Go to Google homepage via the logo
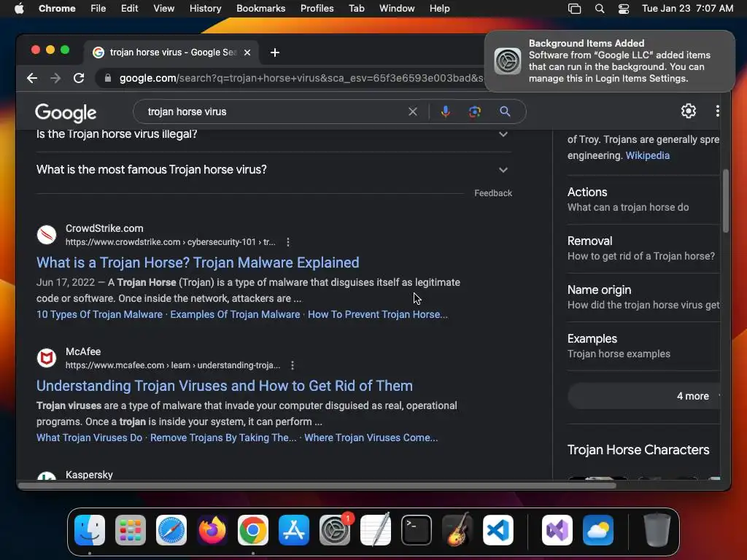747x560 pixels. tap(66, 112)
